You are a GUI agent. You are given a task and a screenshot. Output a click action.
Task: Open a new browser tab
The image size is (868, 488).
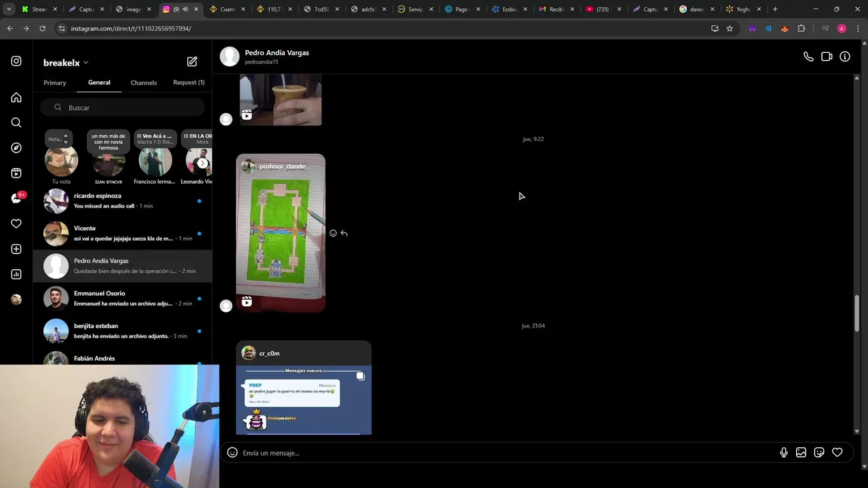[775, 9]
